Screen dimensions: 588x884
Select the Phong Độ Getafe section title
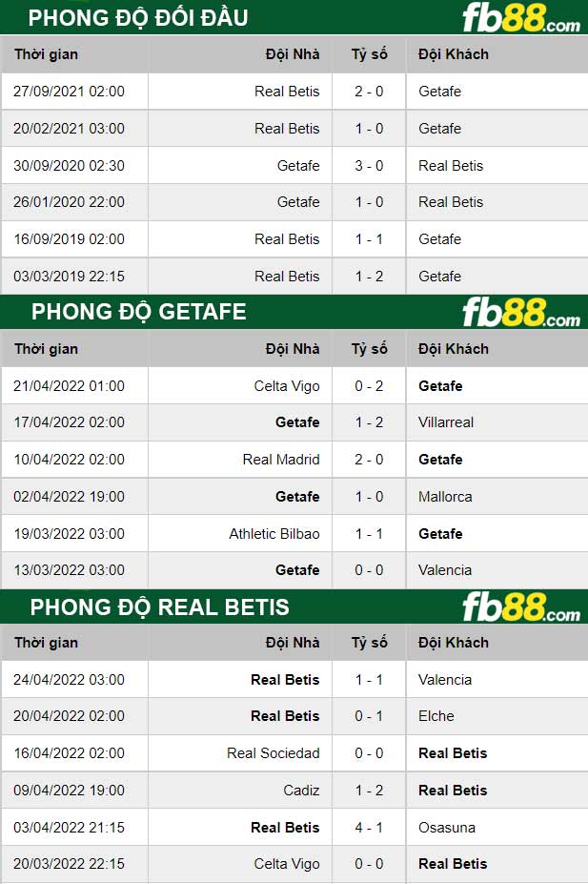[x=138, y=312]
